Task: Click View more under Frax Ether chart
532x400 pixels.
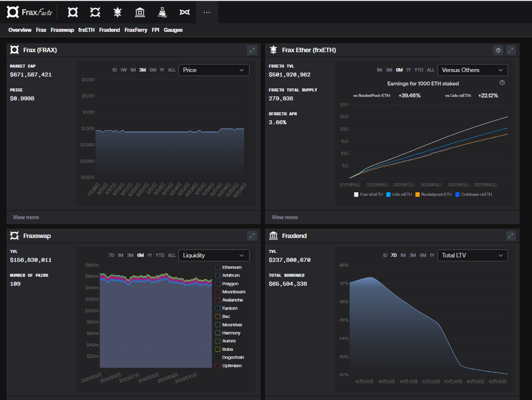Action: point(284,217)
